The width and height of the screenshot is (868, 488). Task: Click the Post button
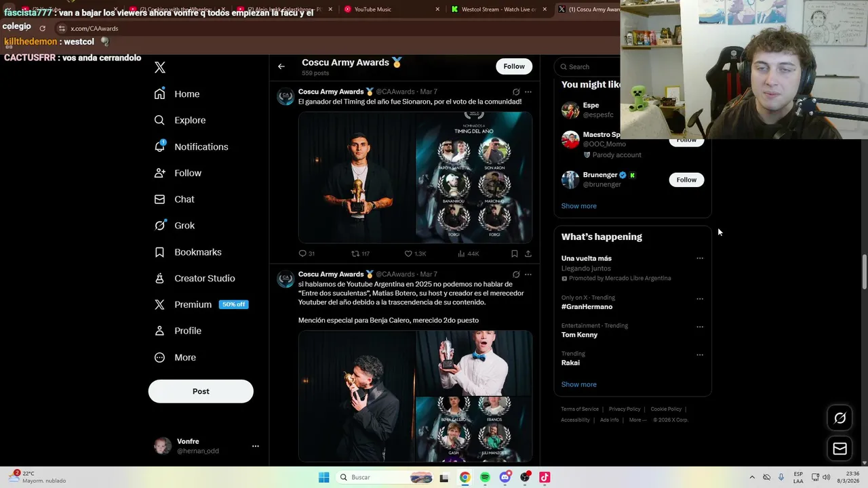tap(201, 391)
